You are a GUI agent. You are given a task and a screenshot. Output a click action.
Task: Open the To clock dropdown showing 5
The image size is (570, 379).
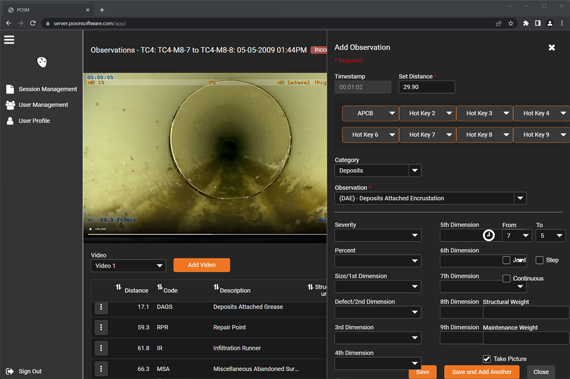coord(550,236)
